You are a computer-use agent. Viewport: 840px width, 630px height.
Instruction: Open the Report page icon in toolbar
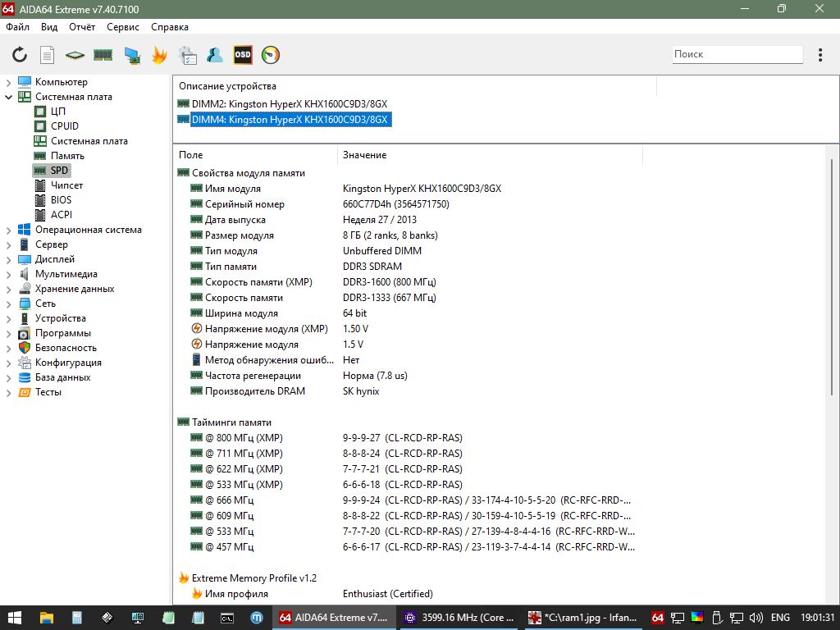47,55
